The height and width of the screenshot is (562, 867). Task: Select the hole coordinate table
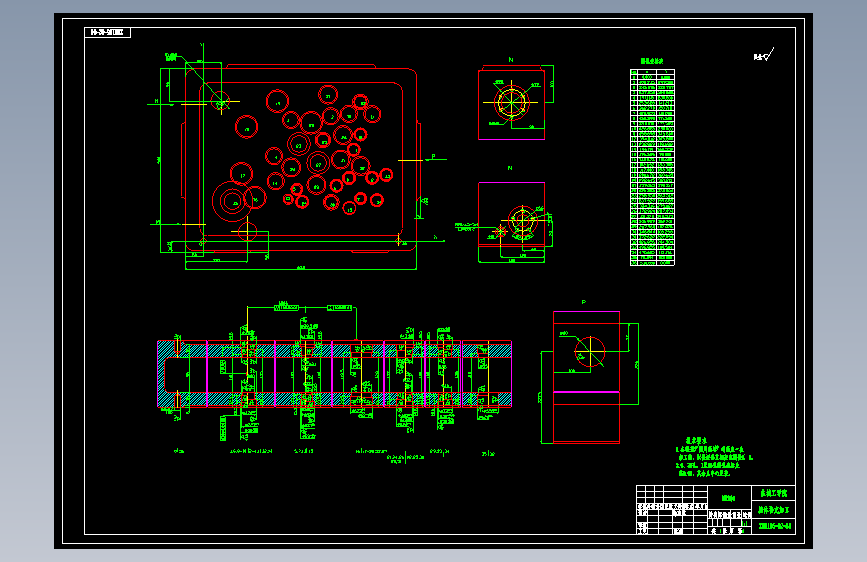[x=652, y=167]
